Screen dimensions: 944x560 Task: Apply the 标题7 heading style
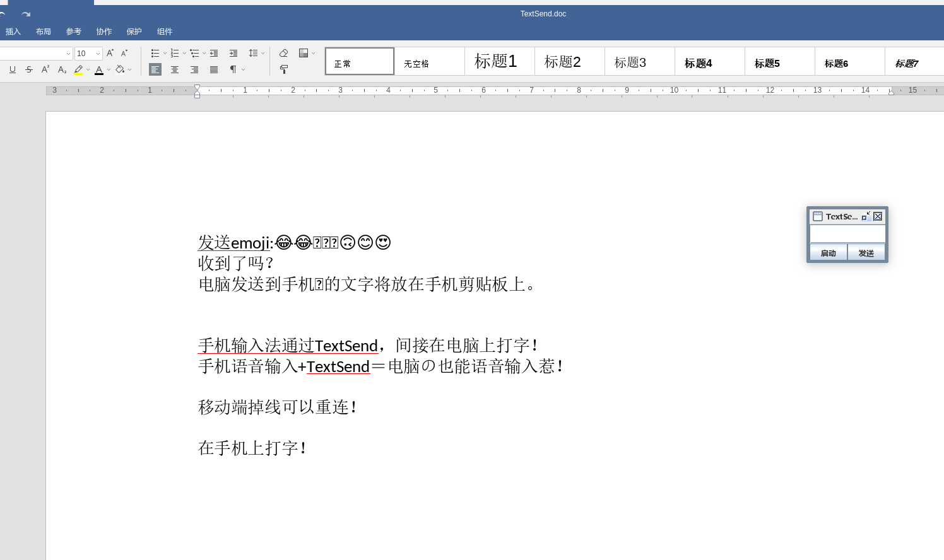[x=915, y=61]
